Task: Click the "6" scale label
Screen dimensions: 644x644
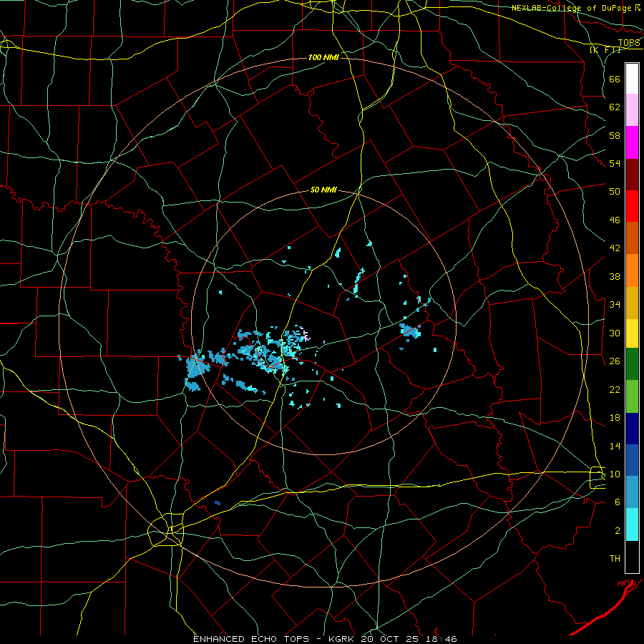Action: (x=618, y=502)
